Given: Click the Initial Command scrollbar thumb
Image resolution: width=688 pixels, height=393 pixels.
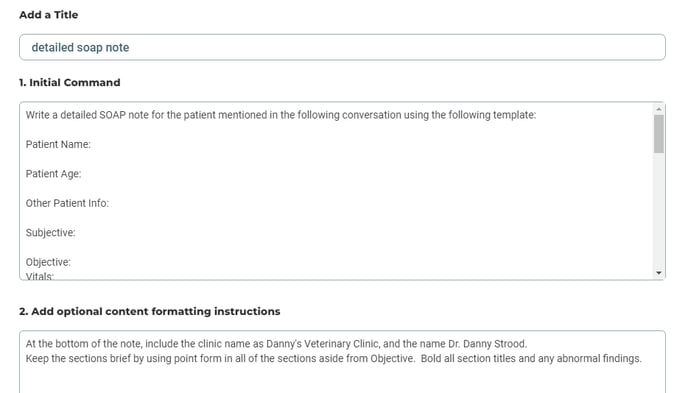Looking at the screenshot, I should click(659, 134).
